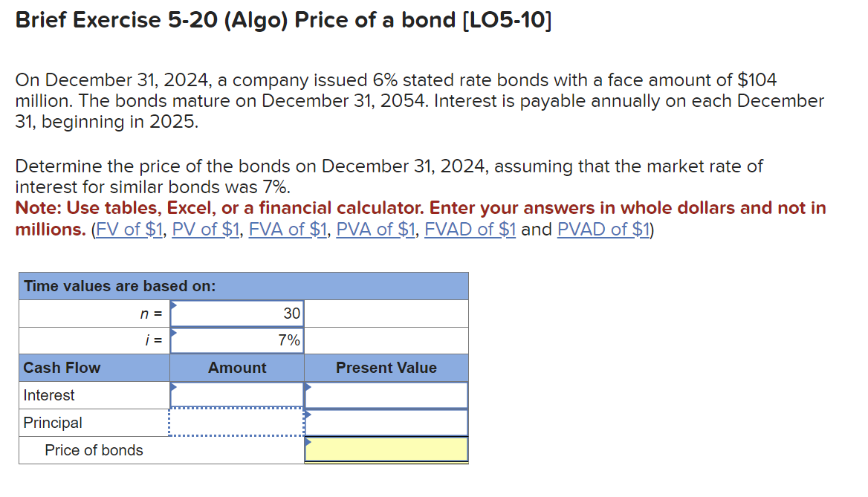
Task: Click the Principal Present Value input field
Action: click(386, 422)
